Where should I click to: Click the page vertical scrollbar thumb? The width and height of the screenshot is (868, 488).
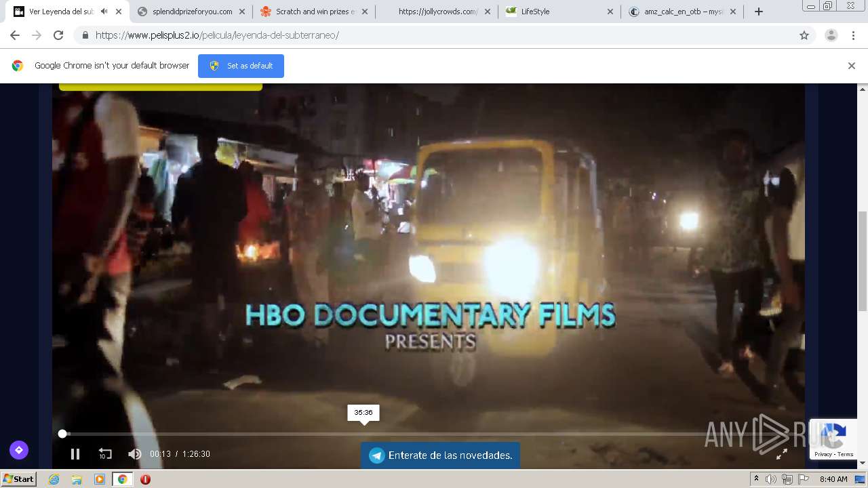(x=863, y=261)
